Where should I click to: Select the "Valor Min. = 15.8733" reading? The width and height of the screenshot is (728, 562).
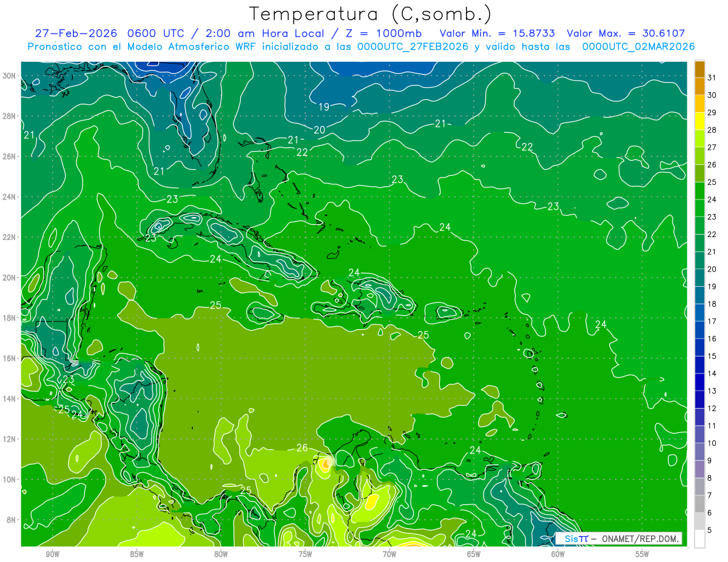tap(498, 33)
